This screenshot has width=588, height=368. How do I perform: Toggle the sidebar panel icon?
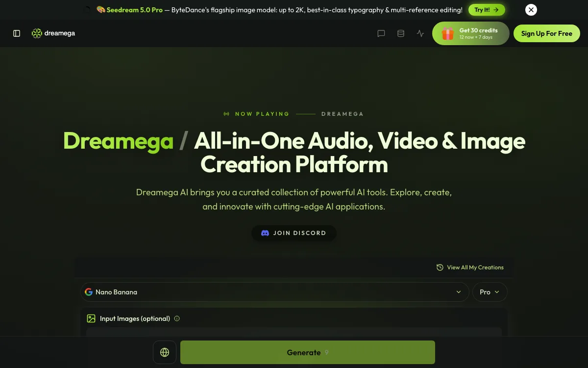click(x=17, y=33)
